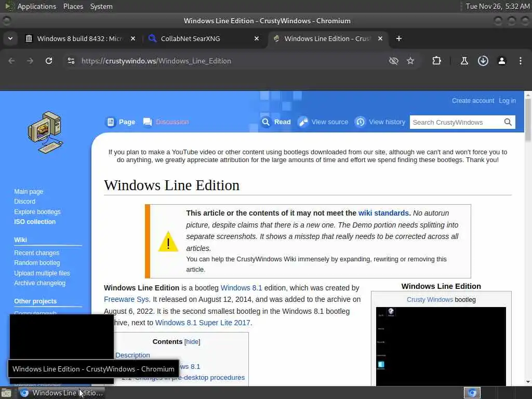Select the Read view

click(x=276, y=122)
